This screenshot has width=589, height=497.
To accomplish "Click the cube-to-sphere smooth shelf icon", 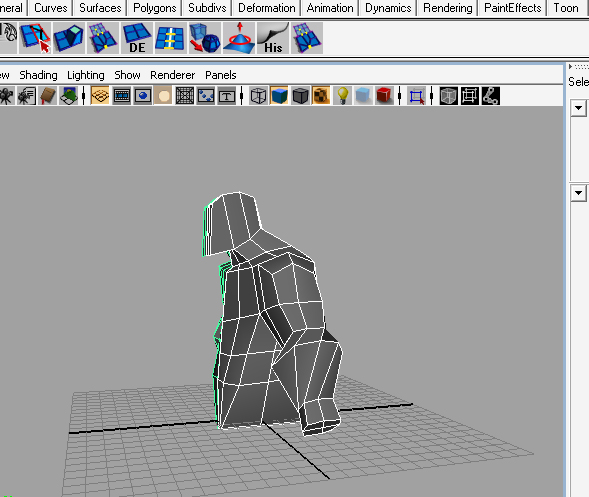I will pos(205,38).
